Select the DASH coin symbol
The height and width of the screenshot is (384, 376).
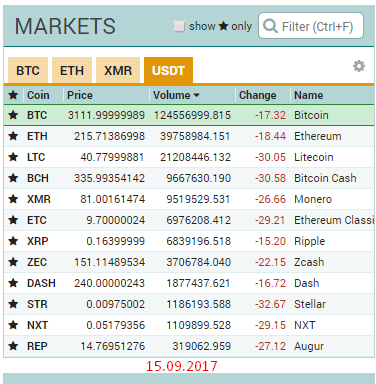(41, 283)
